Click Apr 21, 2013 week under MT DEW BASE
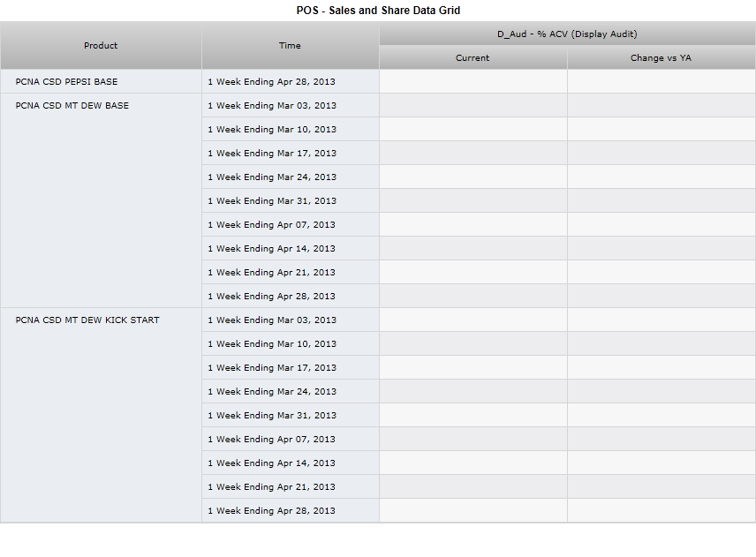Image resolution: width=756 pixels, height=557 pixels. pyautogui.click(x=291, y=272)
